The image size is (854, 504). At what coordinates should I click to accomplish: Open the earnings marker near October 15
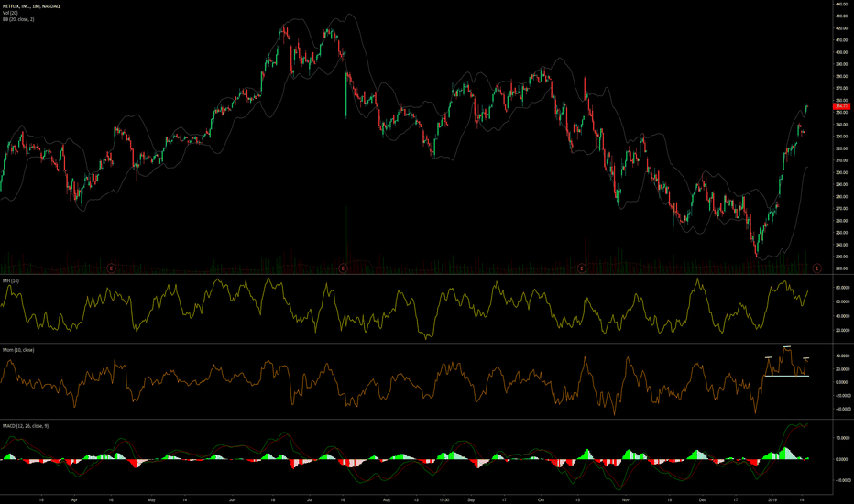pyautogui.click(x=582, y=268)
